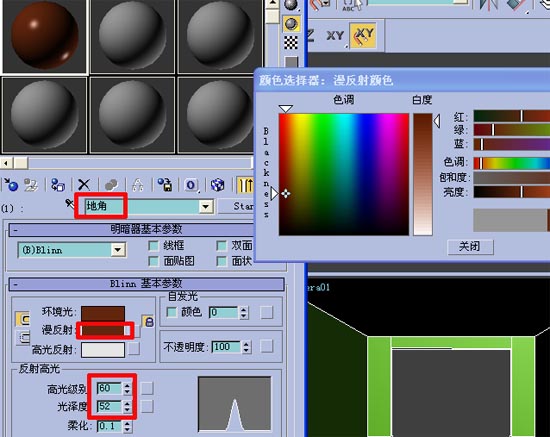This screenshot has height=437, width=550.
Task: Click map button beside 光泽度 value
Action: click(147, 406)
